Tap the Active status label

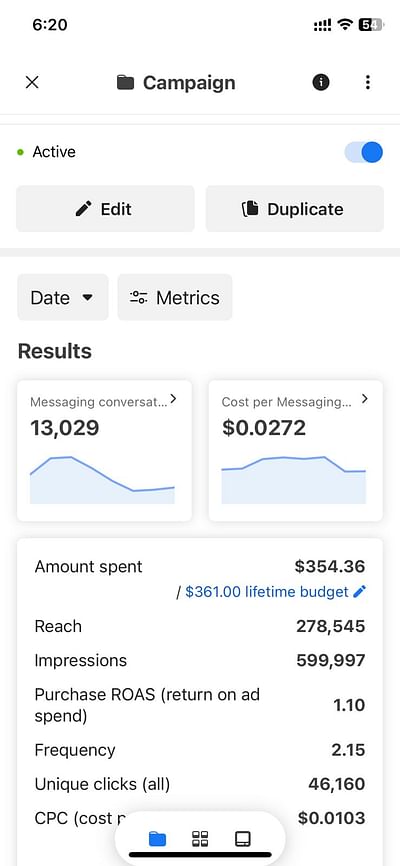pyautogui.click(x=54, y=152)
